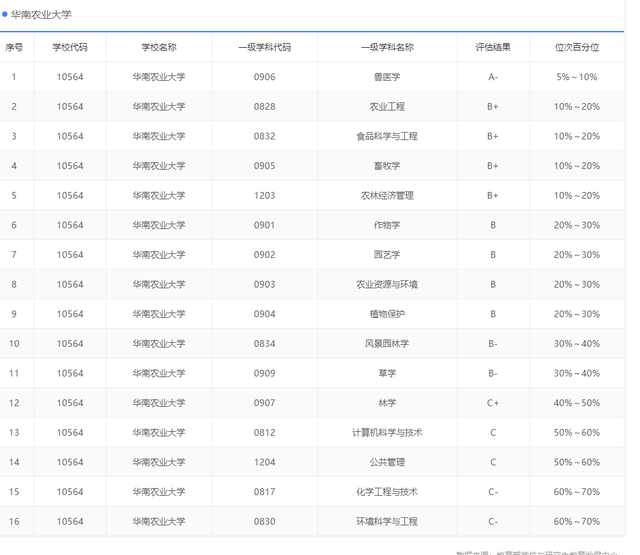Viewport: 640px width, 555px height.
Task: Select the discipline code 0906 cell
Action: click(x=264, y=77)
